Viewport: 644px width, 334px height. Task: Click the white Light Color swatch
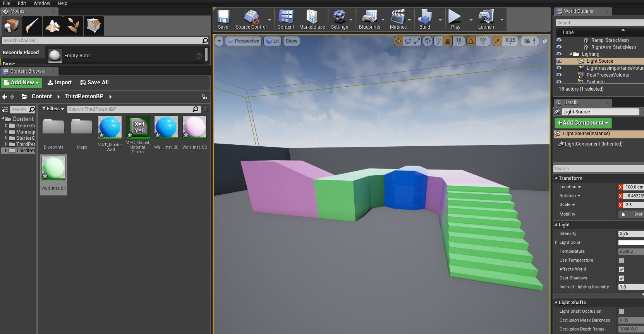(x=631, y=243)
